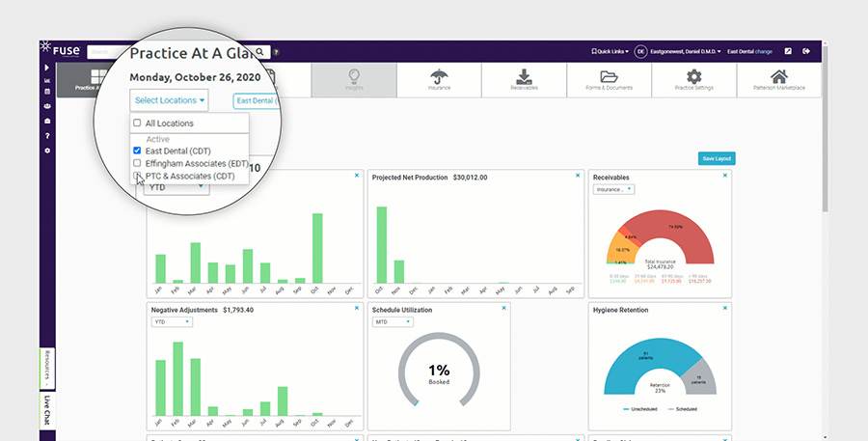Open the Patterson Marketplace tab
This screenshot has width=868, height=441.
[x=779, y=80]
